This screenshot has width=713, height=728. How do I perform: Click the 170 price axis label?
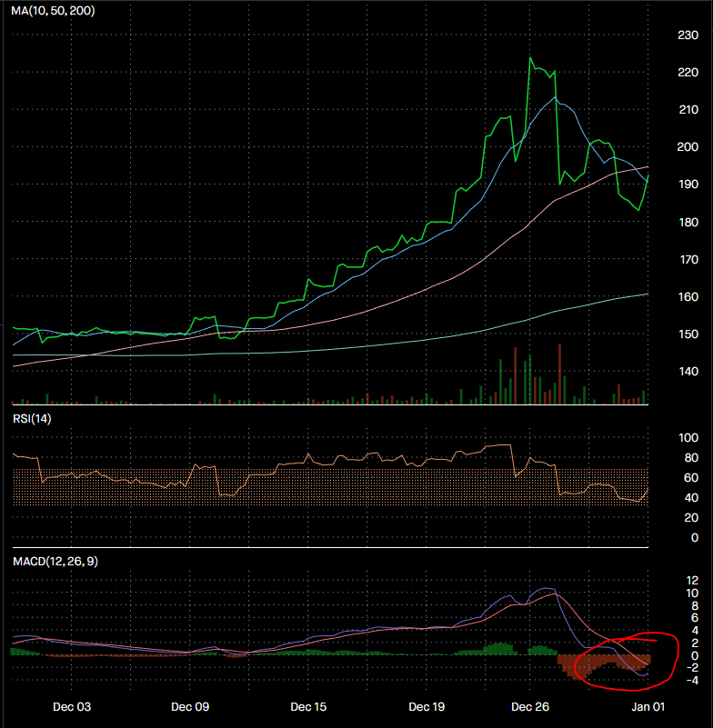(x=688, y=260)
